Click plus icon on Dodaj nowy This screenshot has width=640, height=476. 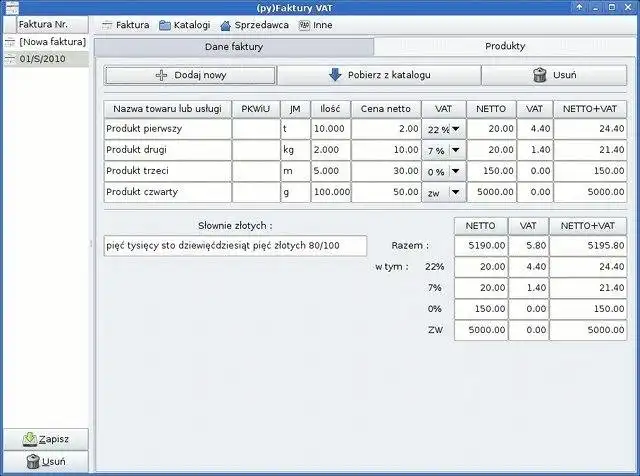[162, 75]
